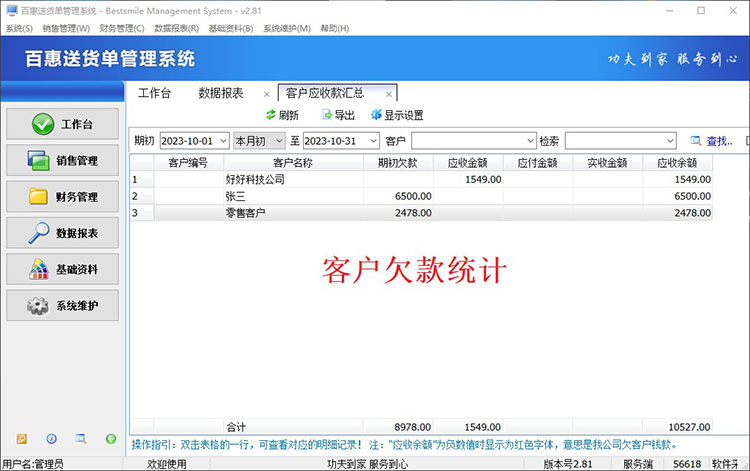
Task: Click the 应收余额 column header
Action: point(677,163)
